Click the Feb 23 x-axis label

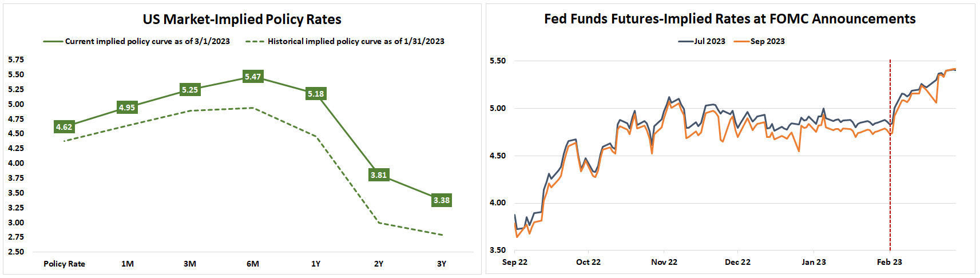(890, 262)
